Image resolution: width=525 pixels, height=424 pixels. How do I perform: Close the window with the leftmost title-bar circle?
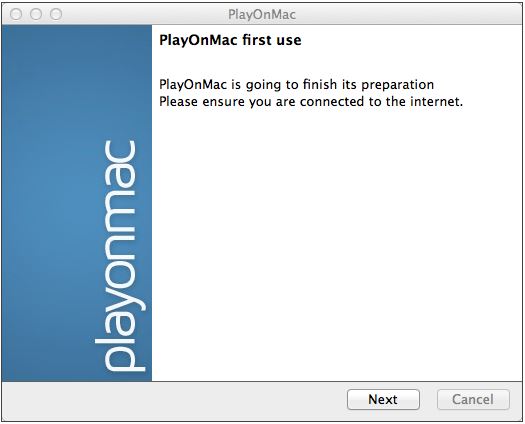click(x=16, y=14)
